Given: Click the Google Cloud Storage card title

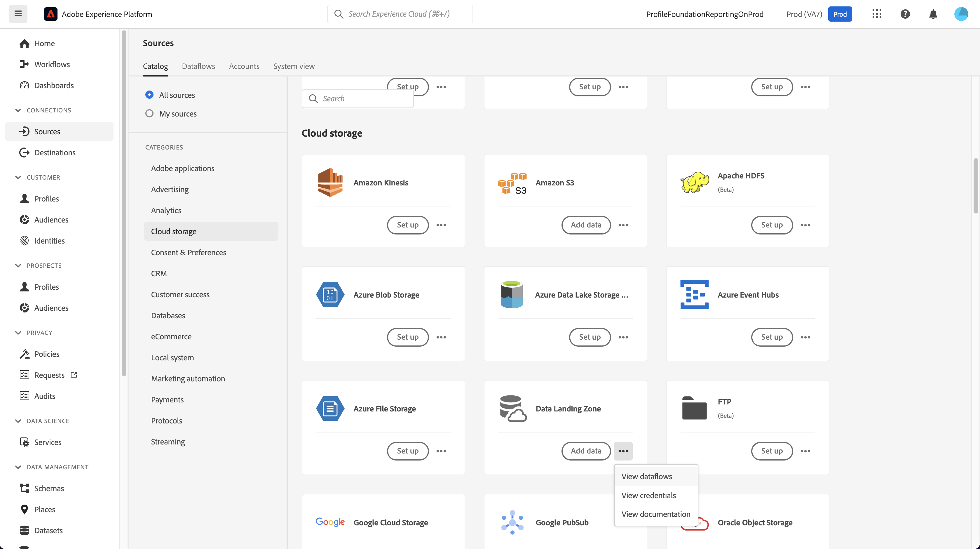Looking at the screenshot, I should 391,523.
